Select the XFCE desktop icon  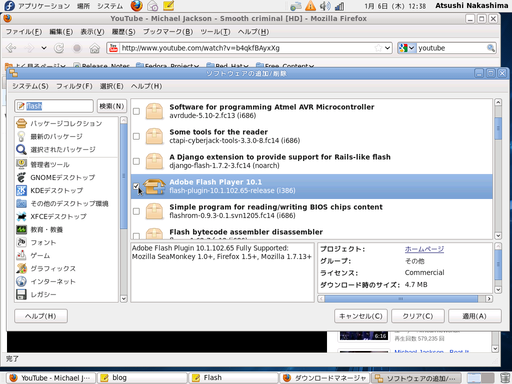click(x=21, y=216)
